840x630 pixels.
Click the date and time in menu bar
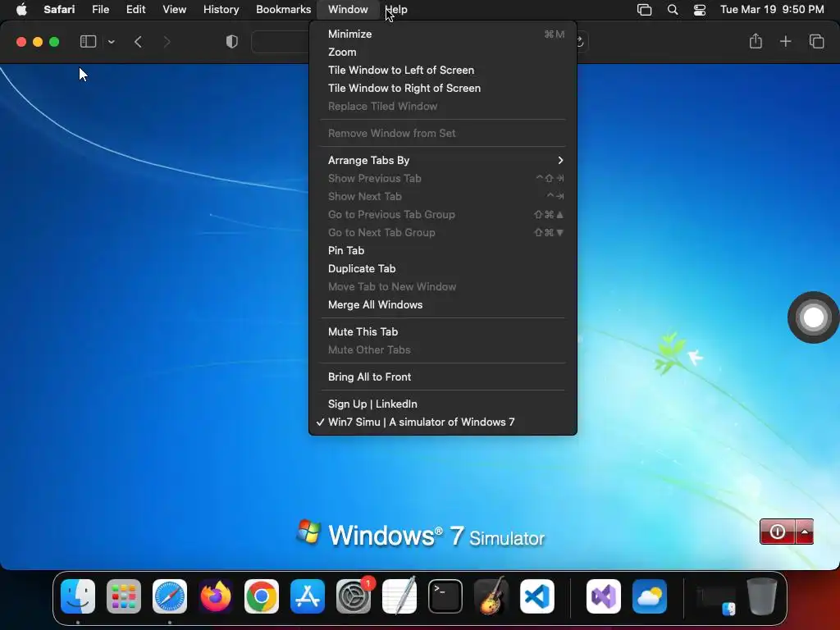tap(772, 10)
